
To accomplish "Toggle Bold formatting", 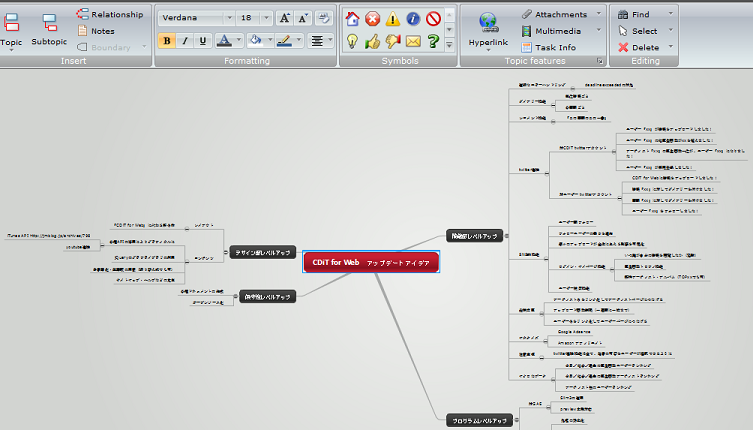I will click(167, 41).
